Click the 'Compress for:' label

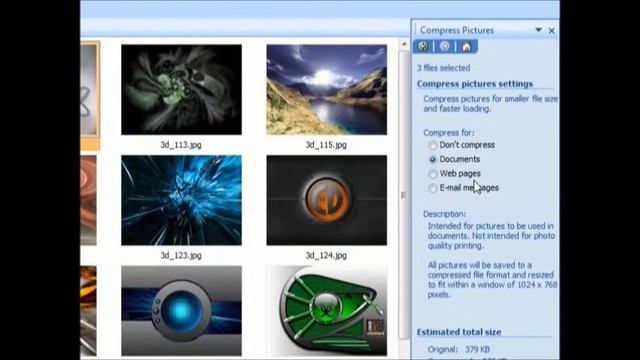tap(449, 133)
